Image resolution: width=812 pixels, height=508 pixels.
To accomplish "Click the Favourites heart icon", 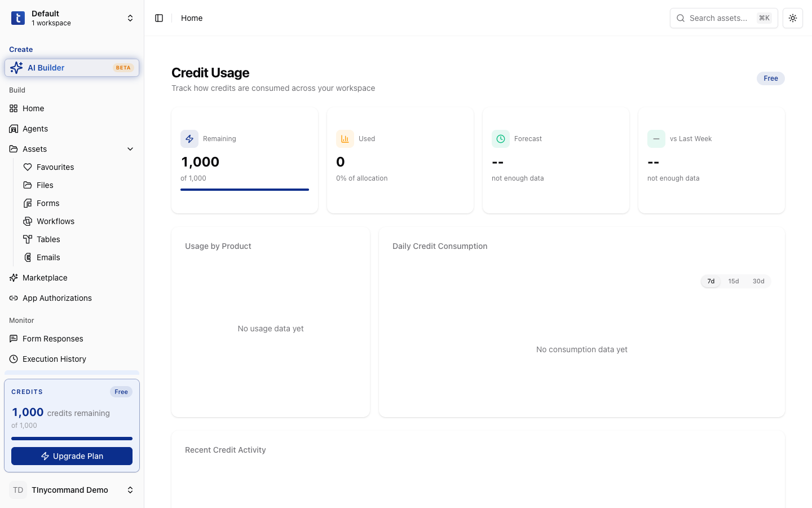I will click(x=28, y=167).
